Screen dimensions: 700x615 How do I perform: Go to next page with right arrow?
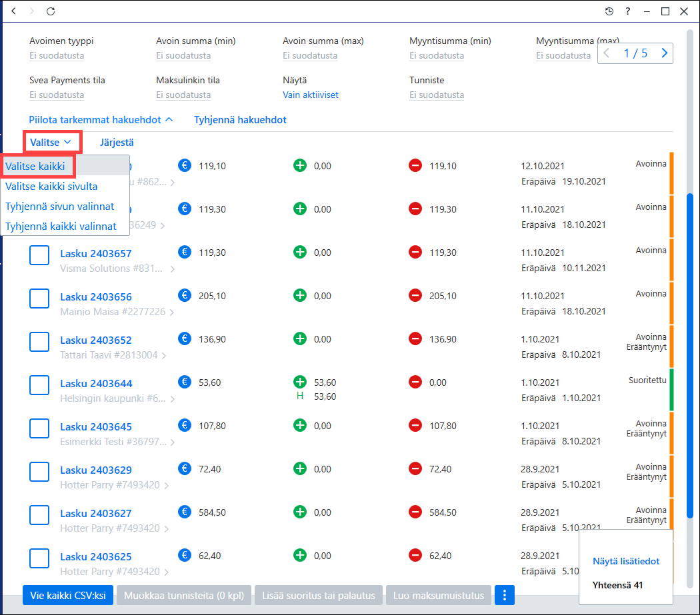pos(664,53)
